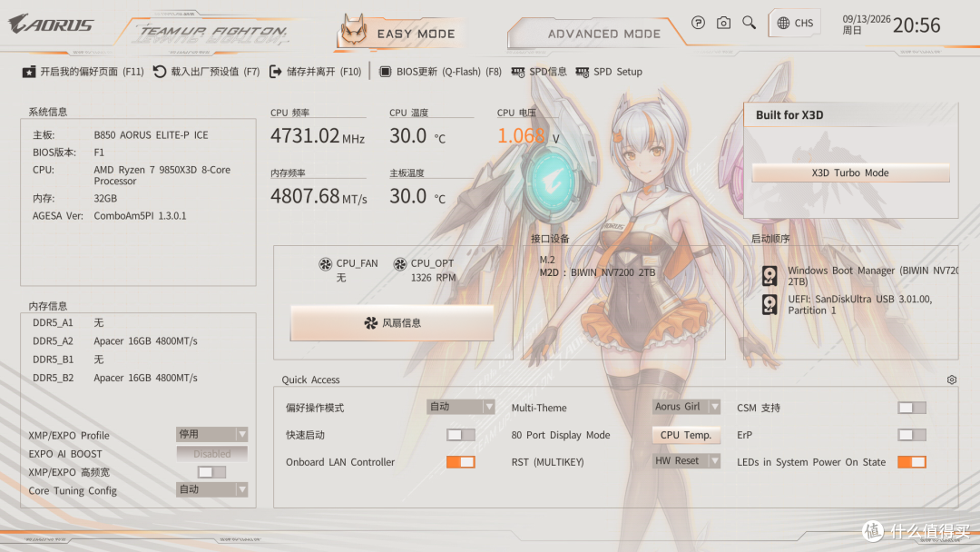Enable CSM 支持 switch

912,408
